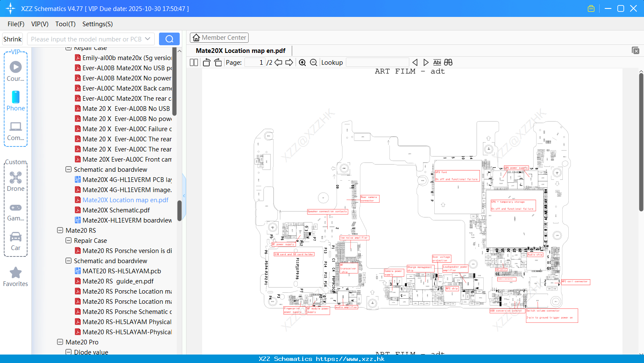
Task: Open Ever-AL00B Mate20X No power file
Action: (123, 78)
